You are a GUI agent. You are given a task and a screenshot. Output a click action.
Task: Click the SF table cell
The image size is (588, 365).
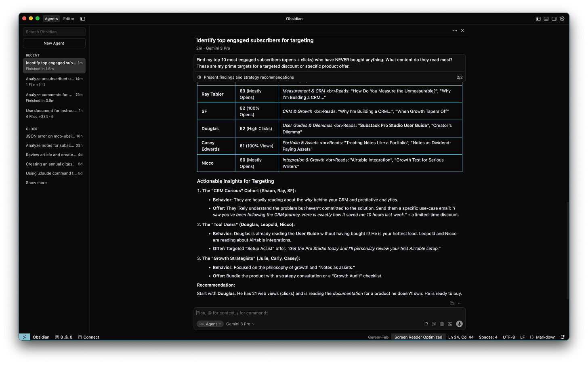216,111
